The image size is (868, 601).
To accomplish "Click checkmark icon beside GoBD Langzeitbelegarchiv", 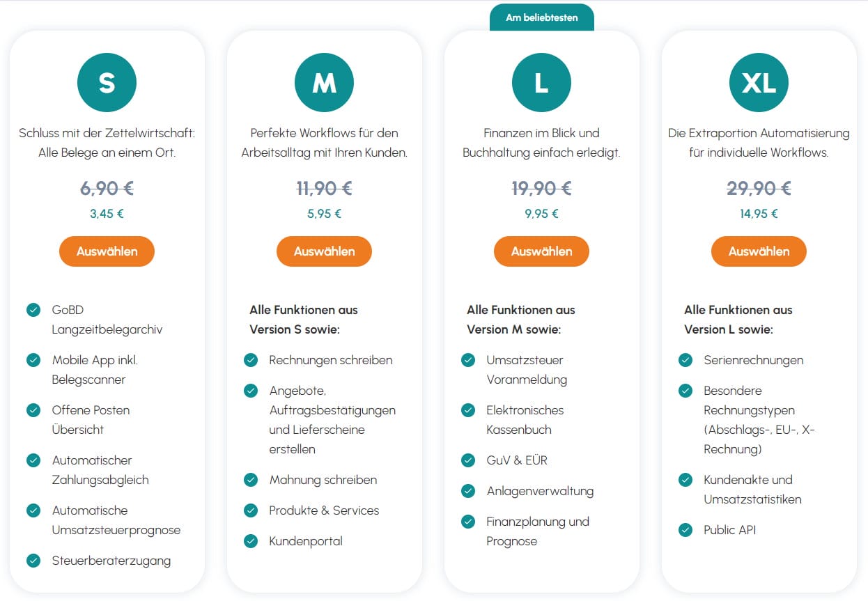I will pyautogui.click(x=33, y=310).
